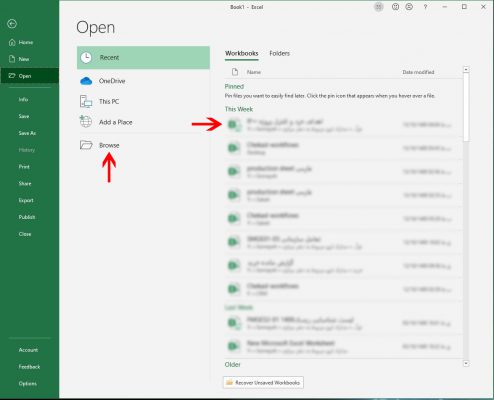Select This PC location
This screenshot has height=400, width=494.
pos(143,101)
